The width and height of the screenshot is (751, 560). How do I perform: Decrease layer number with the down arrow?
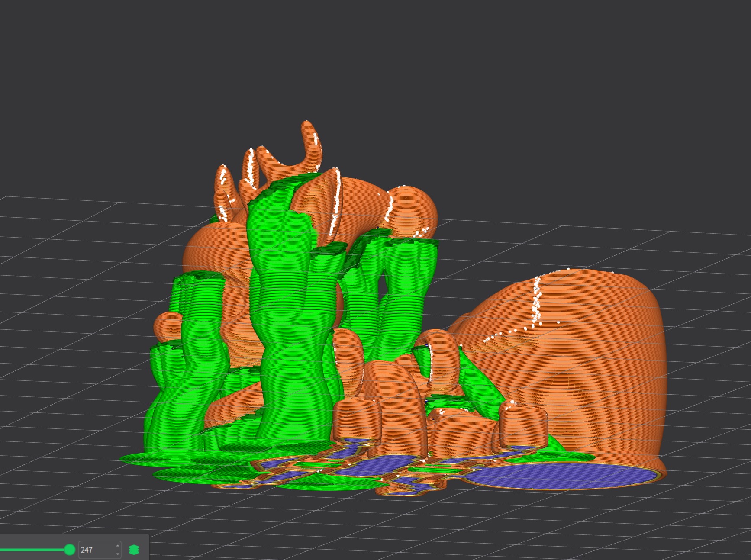pos(118,554)
